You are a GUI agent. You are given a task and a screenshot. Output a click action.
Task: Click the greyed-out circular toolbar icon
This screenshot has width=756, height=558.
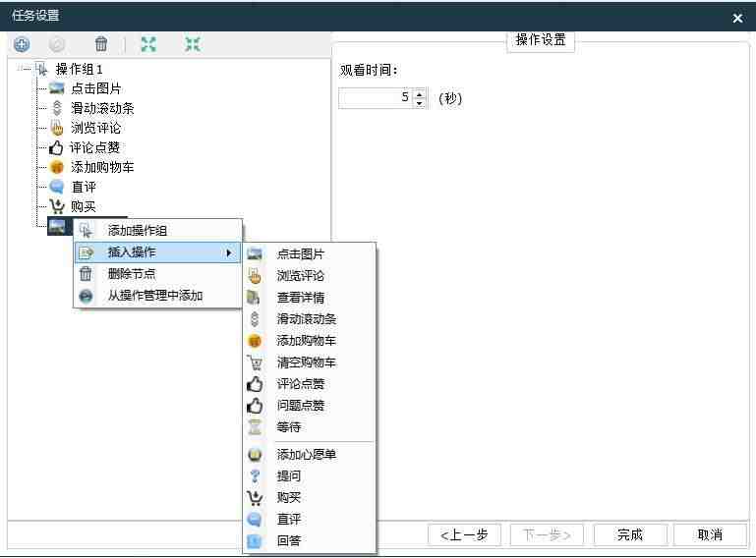coord(57,45)
